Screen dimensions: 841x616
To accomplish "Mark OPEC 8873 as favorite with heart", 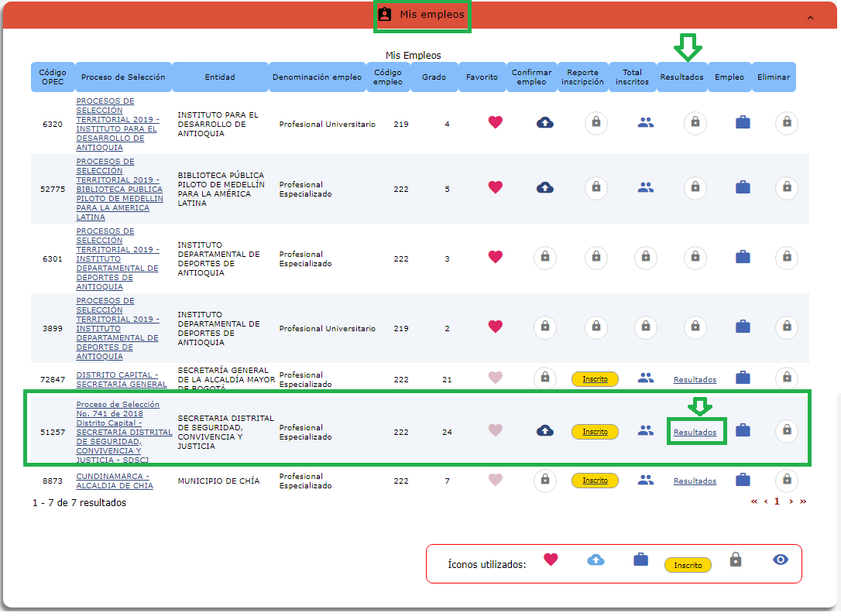I will click(496, 480).
